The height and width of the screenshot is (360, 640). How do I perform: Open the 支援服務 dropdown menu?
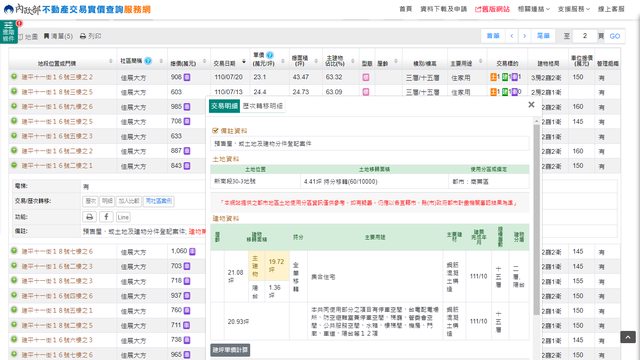573,9
